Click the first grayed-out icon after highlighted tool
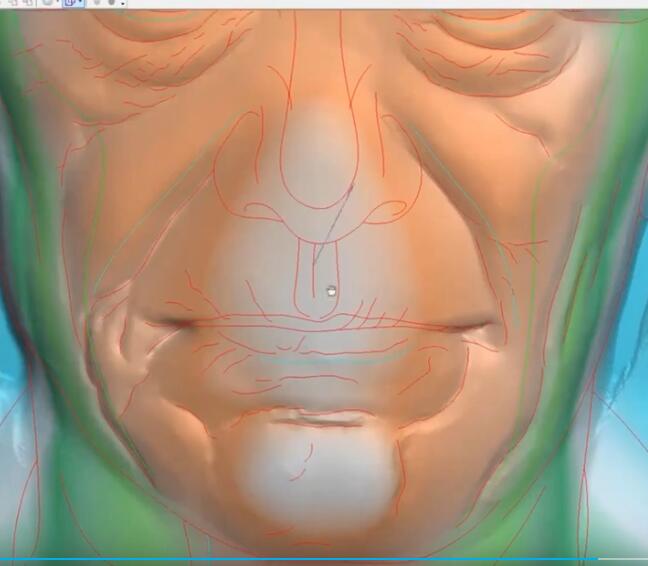This screenshot has width=648, height=566. point(98,3)
